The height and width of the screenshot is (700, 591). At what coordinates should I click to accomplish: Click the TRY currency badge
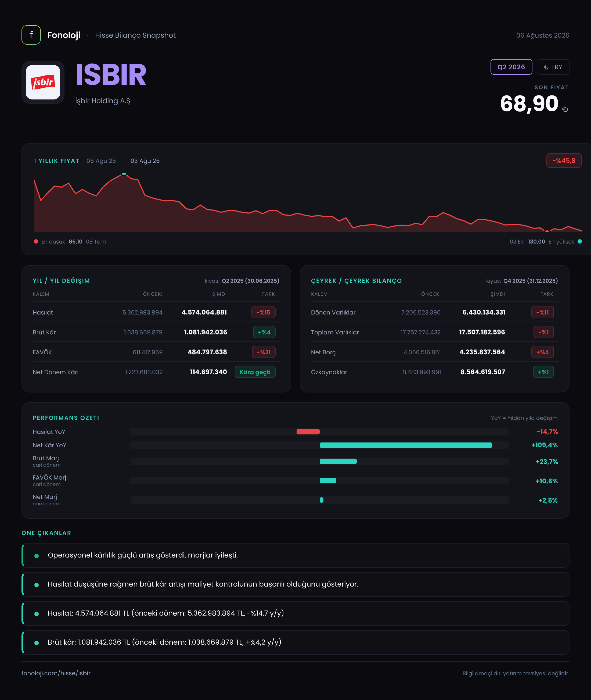(553, 67)
